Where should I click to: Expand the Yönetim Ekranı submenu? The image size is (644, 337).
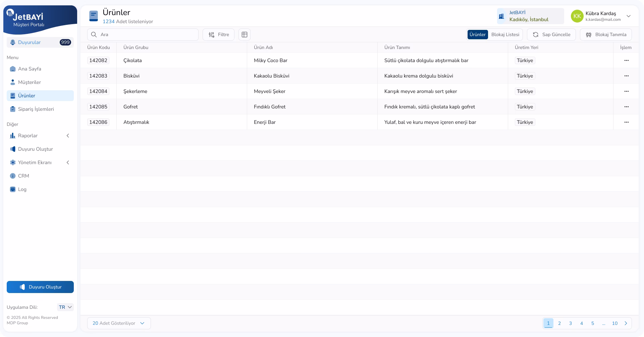40,162
